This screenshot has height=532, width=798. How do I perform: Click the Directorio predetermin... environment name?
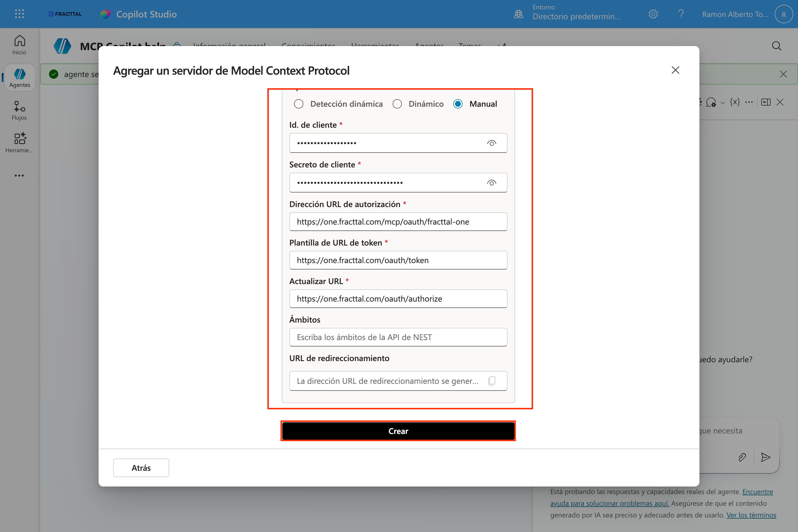point(576,16)
